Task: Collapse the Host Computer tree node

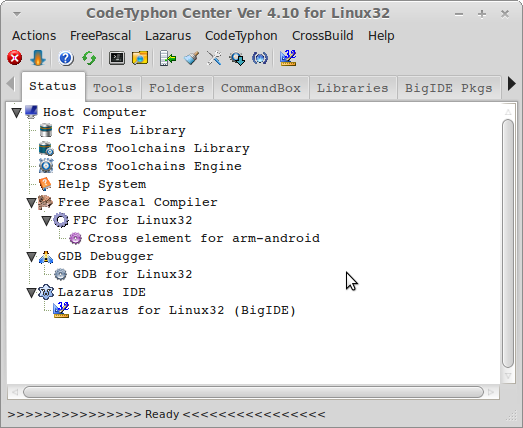Action: click(x=16, y=112)
